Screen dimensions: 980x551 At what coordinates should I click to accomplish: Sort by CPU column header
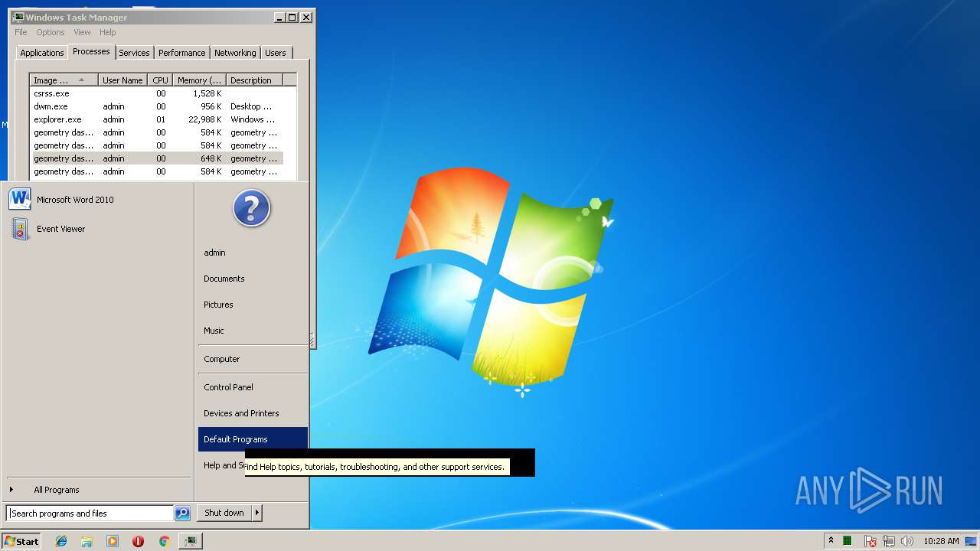tap(160, 80)
